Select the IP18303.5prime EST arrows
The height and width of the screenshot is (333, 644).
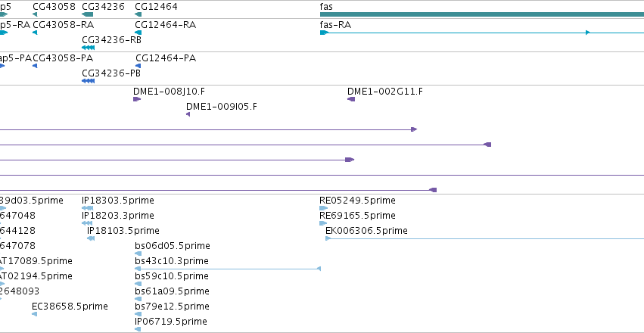click(x=88, y=208)
